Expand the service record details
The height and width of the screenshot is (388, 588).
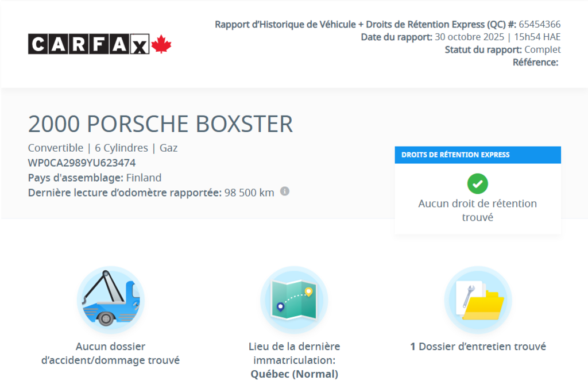(478, 347)
